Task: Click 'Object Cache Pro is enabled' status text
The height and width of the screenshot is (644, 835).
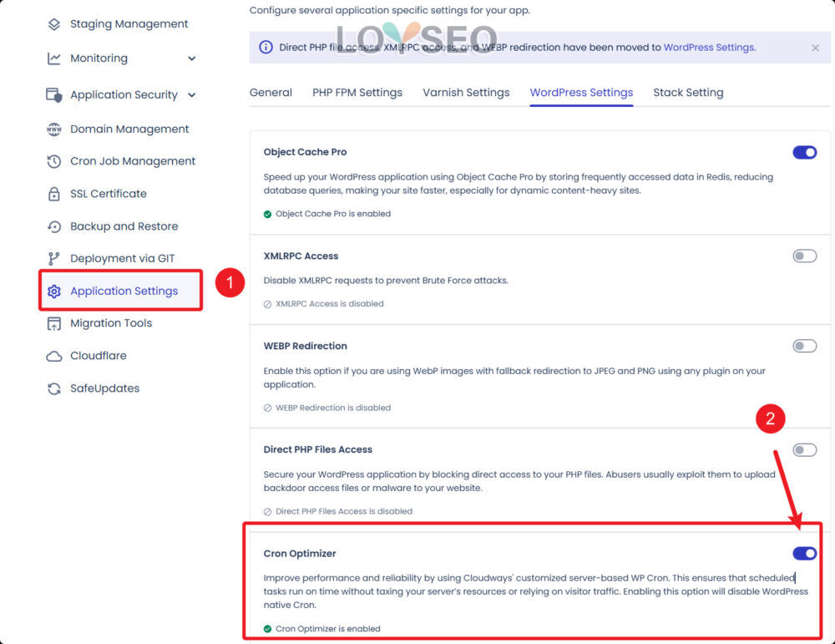Action: (x=333, y=214)
